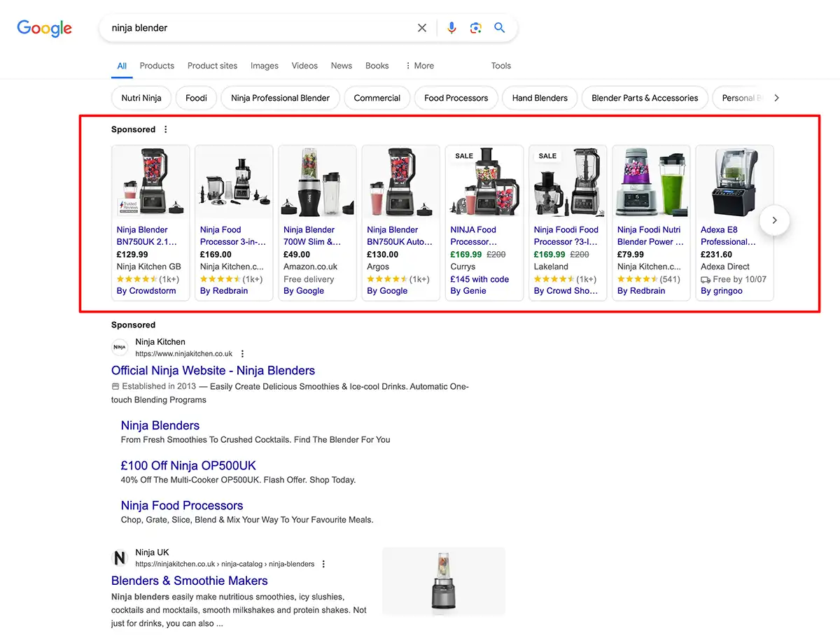Select the Nutri Ninja filter chip

click(141, 98)
